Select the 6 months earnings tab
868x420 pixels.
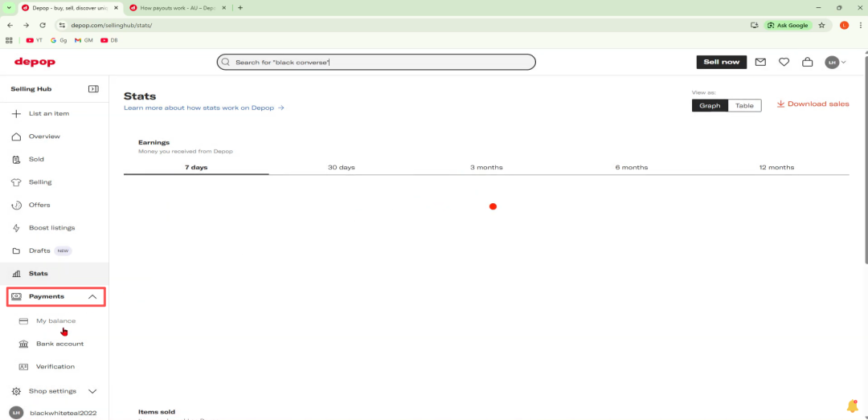pyautogui.click(x=632, y=167)
